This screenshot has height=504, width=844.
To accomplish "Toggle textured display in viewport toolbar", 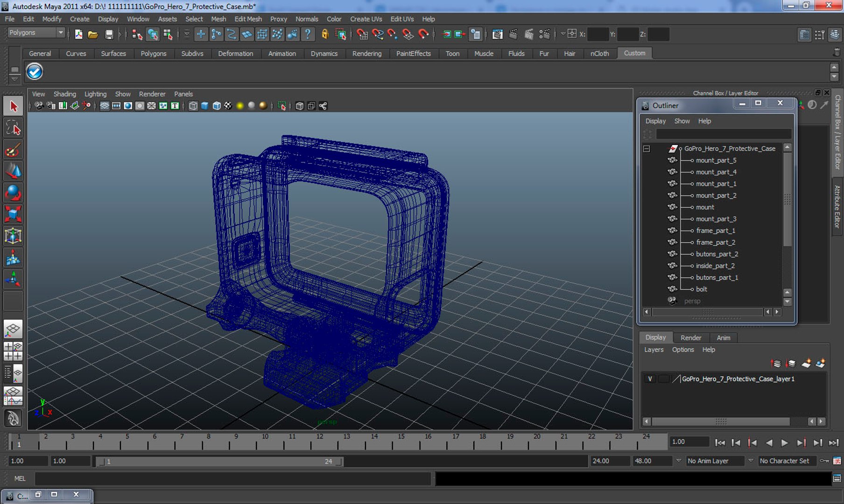I will click(228, 106).
